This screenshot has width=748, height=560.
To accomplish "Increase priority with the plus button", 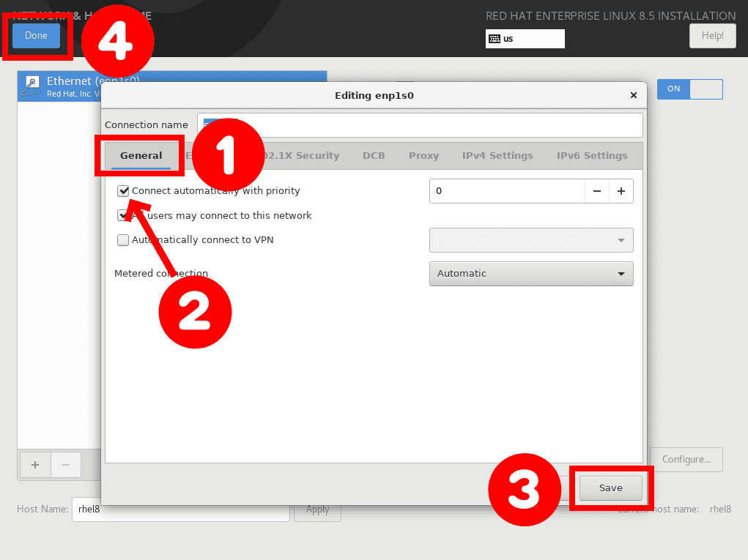I will tap(621, 191).
